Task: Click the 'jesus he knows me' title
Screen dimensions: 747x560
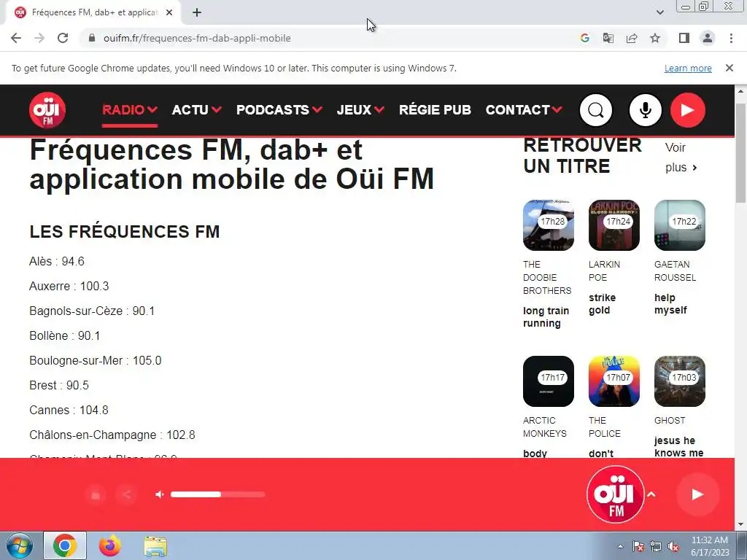Action: 679,447
